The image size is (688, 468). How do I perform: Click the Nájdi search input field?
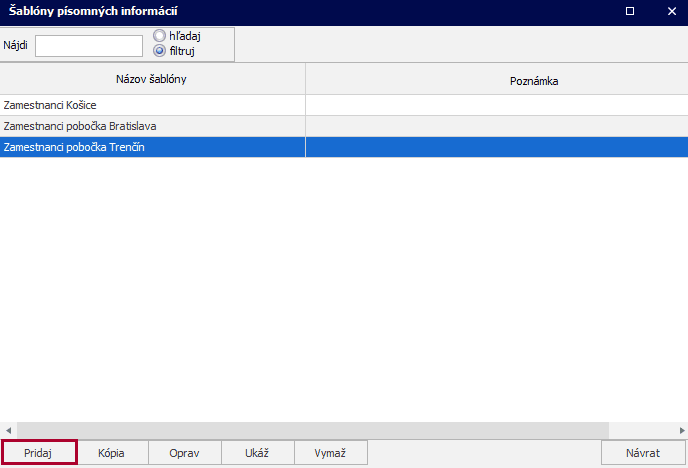pyautogui.click(x=89, y=46)
